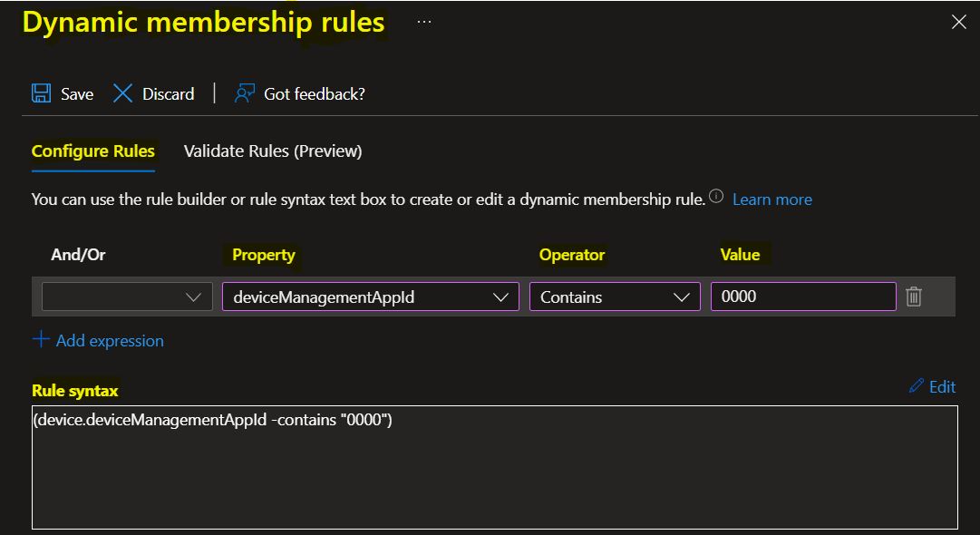Switch to the Configure Rules tab
Image resolution: width=980 pixels, height=535 pixels.
[x=92, y=151]
